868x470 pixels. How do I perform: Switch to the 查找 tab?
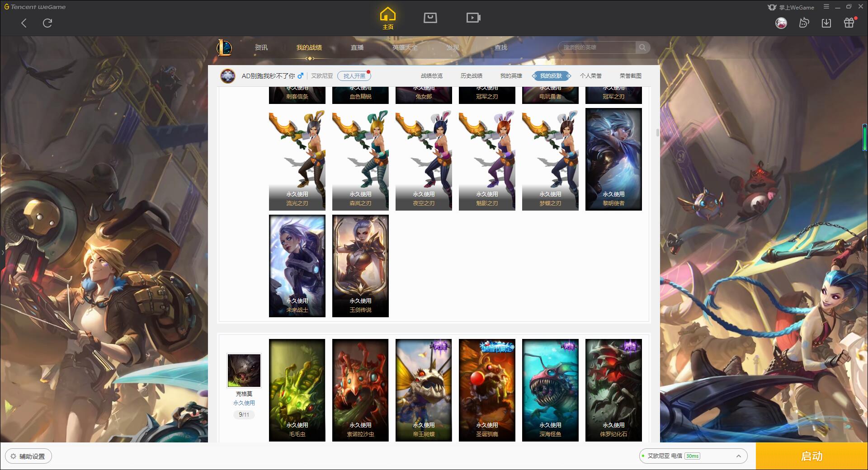coord(501,47)
